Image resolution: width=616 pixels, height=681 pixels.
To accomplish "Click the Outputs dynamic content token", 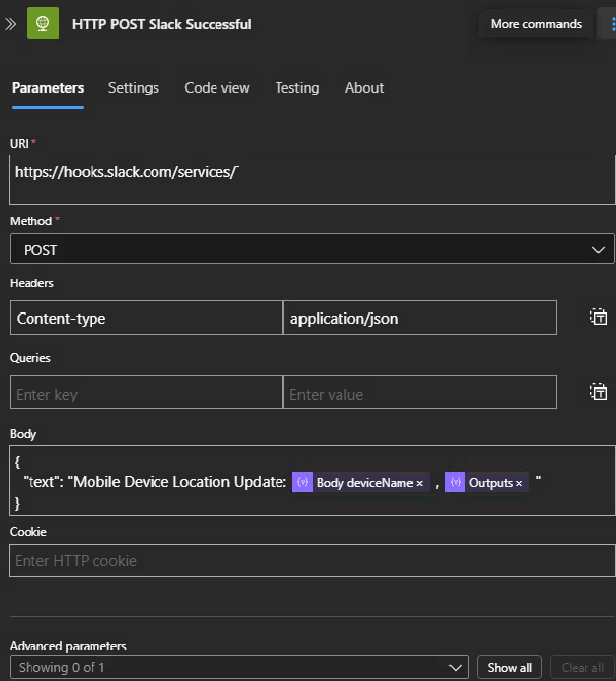I will [483, 483].
